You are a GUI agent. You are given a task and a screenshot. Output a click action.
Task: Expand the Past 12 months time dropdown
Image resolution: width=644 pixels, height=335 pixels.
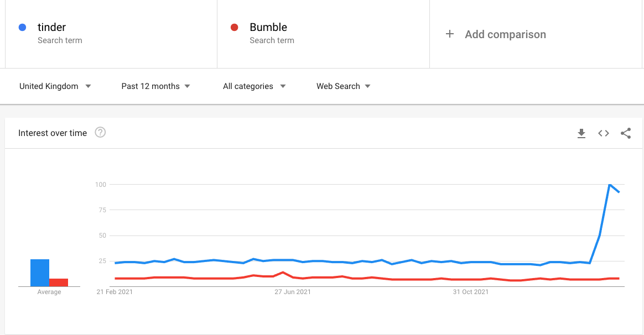point(155,86)
